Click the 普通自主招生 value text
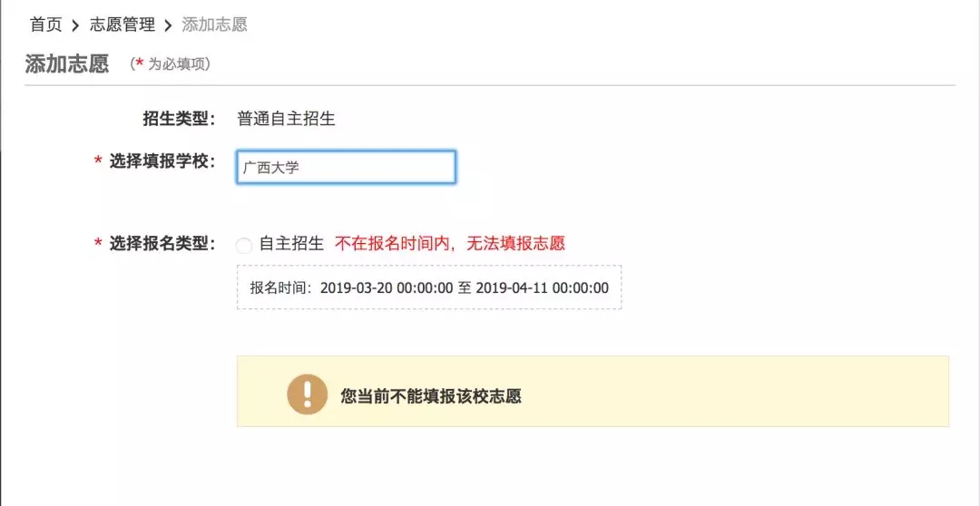 286,119
